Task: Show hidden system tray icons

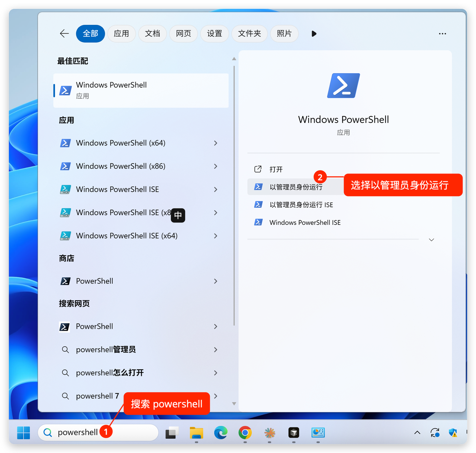Action: click(x=417, y=433)
